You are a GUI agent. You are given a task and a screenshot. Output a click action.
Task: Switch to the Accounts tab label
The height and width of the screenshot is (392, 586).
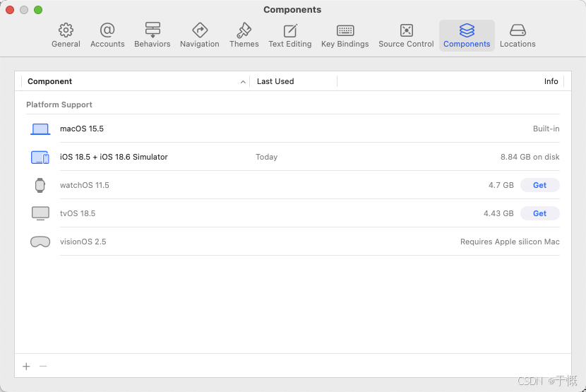[107, 44]
